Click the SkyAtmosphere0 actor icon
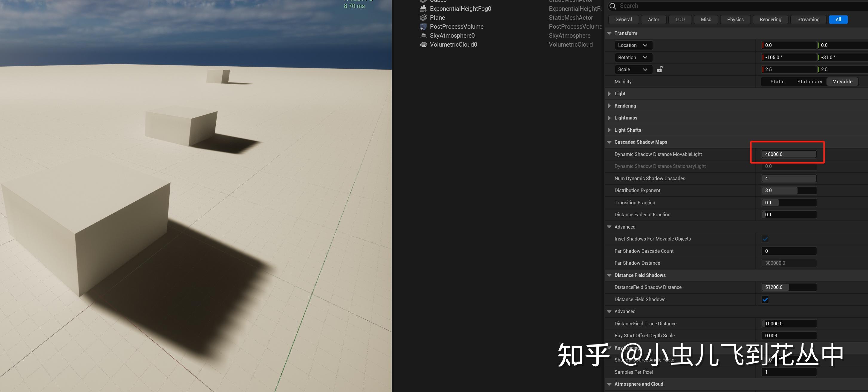 tap(424, 35)
